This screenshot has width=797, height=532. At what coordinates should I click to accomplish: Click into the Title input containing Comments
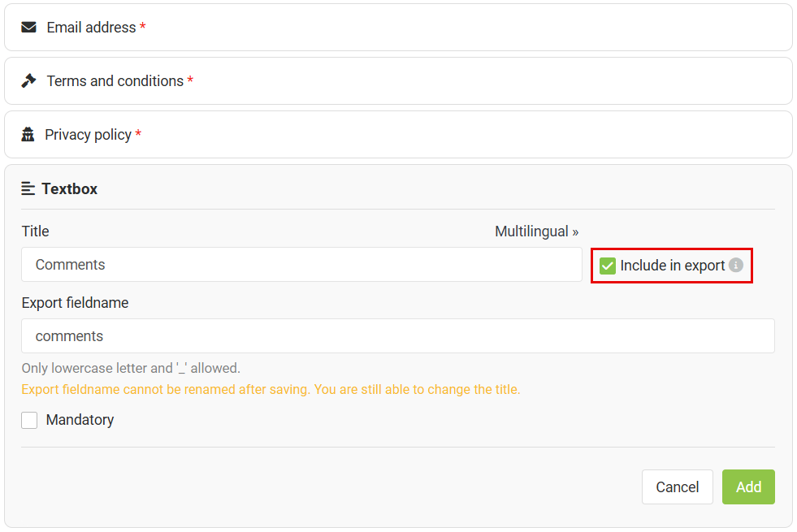pyautogui.click(x=301, y=265)
